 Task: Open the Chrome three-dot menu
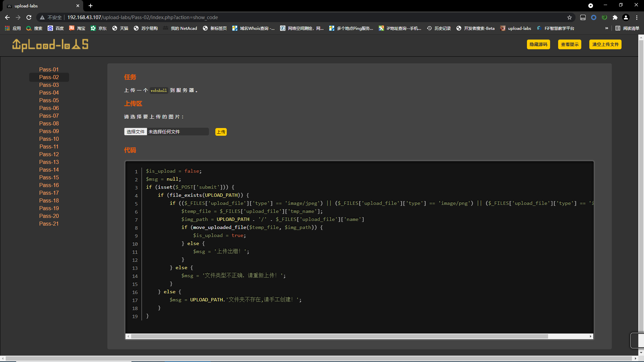pos(637,17)
